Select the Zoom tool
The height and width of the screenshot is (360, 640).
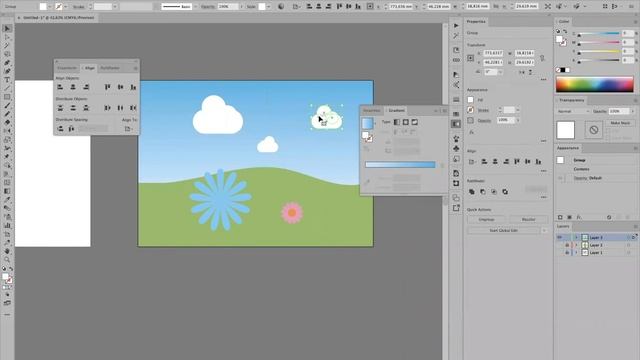[7, 260]
